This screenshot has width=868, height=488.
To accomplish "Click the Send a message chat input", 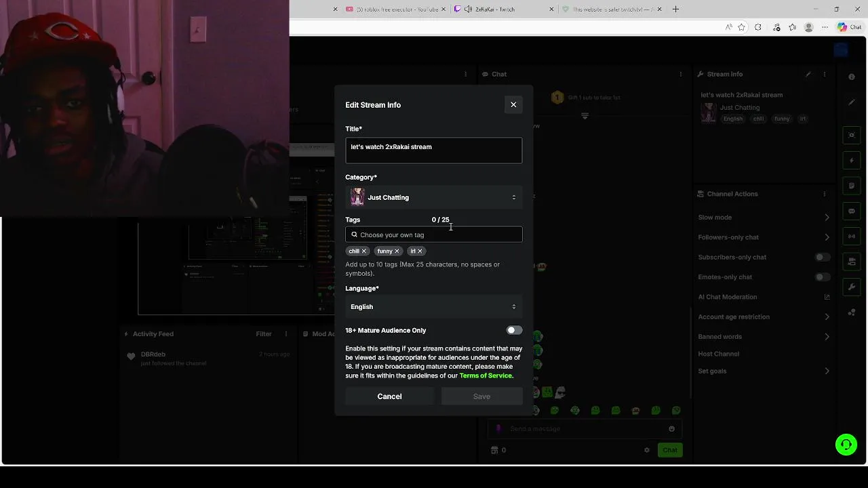I will click(583, 428).
